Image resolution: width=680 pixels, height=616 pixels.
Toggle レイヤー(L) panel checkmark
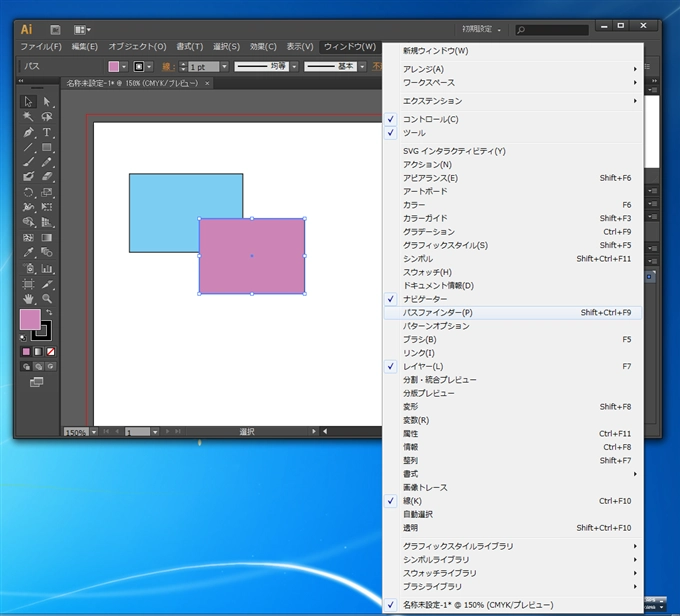(x=513, y=366)
